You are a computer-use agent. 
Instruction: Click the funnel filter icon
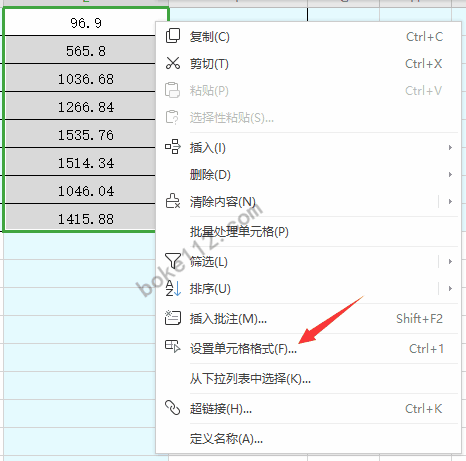[x=173, y=261]
